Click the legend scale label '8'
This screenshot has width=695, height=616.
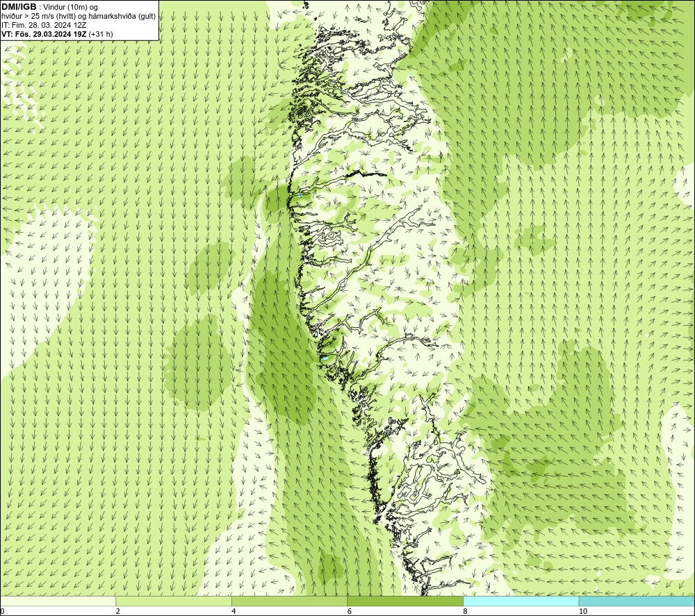pos(466,611)
